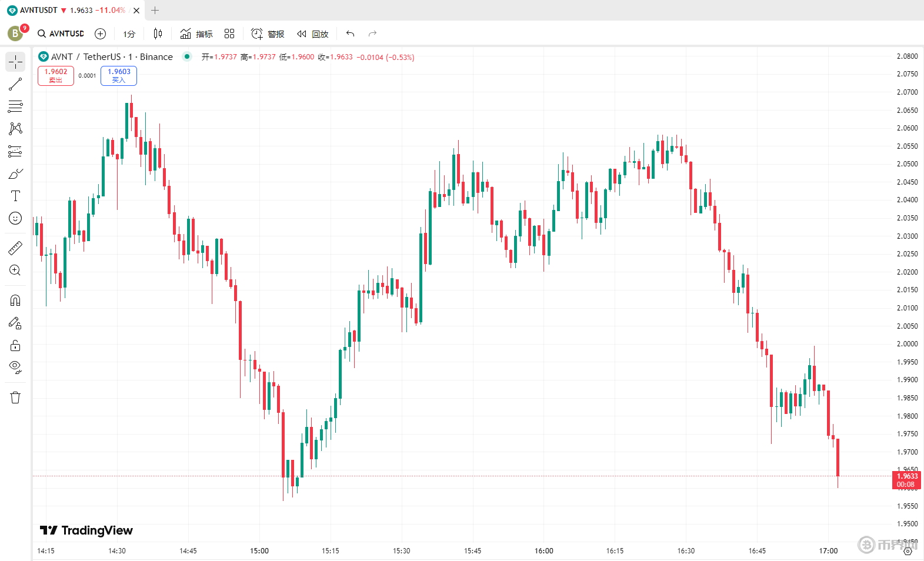Open the 1分 time interval dropdown
Screen dimensions: 924x561
[129, 34]
